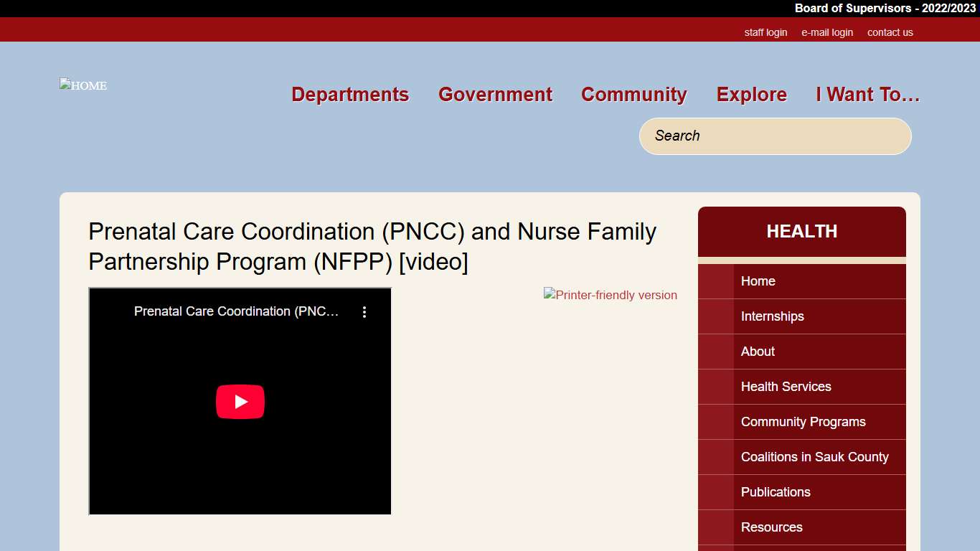The image size is (980, 551).
Task: Open the Community menu
Action: (x=633, y=94)
